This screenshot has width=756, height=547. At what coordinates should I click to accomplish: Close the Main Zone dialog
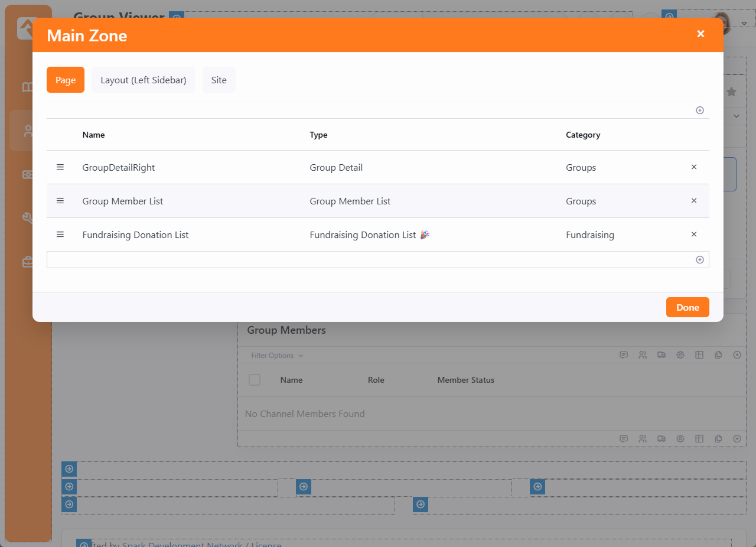700,34
